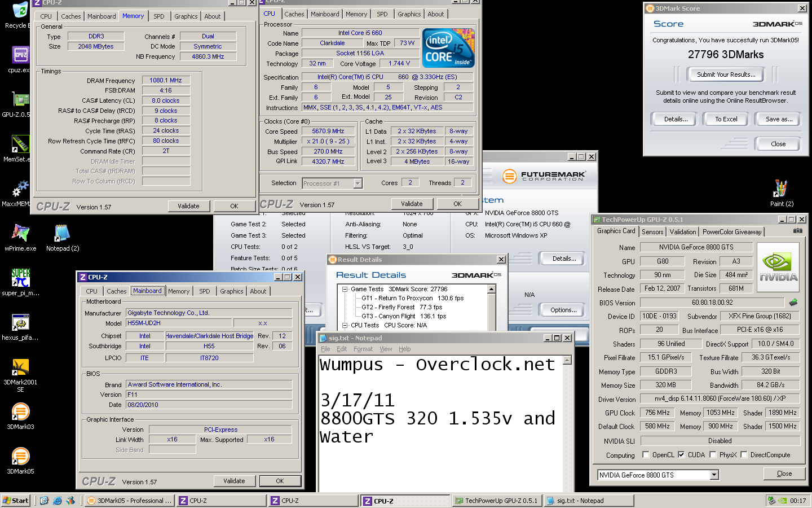
Task: Click Details... in 3DMark Score window
Action: (x=675, y=119)
